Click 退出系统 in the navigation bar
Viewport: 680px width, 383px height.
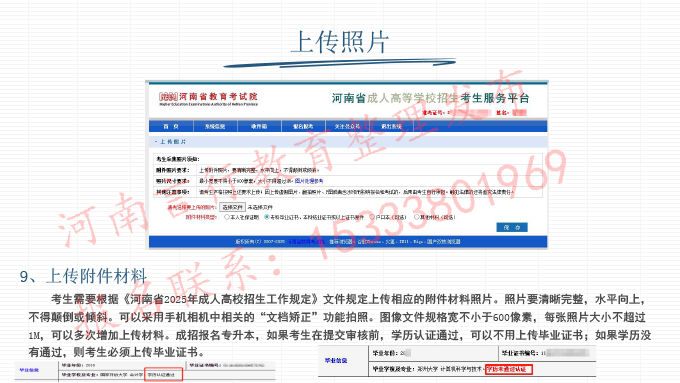coord(391,126)
